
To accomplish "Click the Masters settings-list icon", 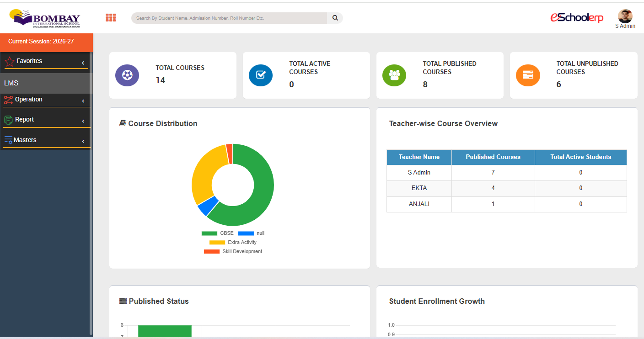I will point(8,140).
